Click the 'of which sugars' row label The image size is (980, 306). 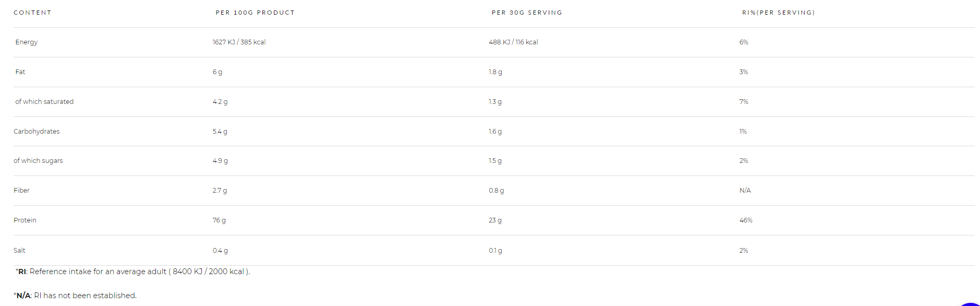click(x=38, y=161)
